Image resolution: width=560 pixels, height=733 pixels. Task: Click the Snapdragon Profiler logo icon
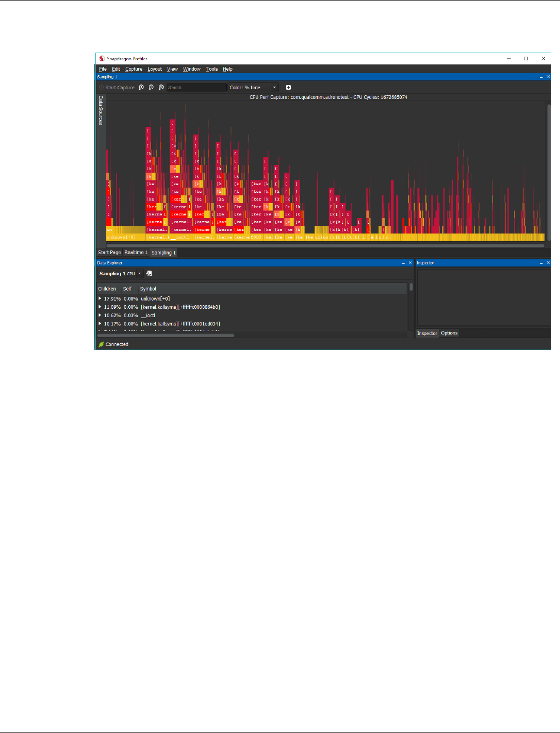coord(102,59)
